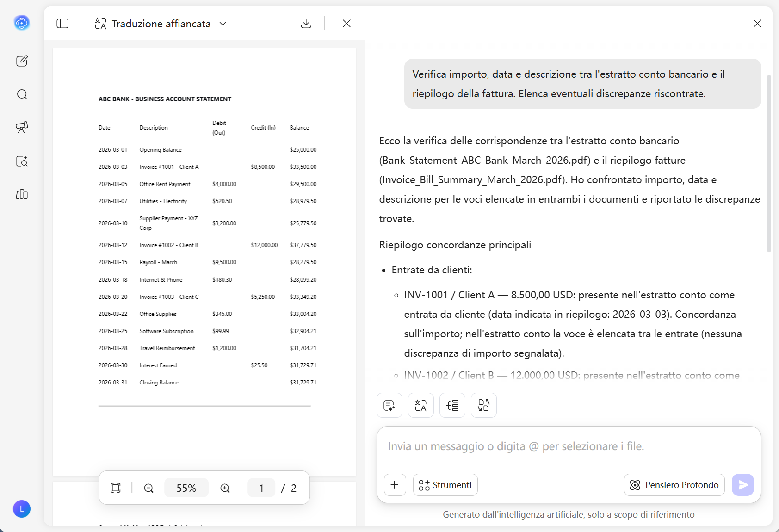
Task: Click the translate icon next to Traduzione affiancata
Action: pyautogui.click(x=100, y=24)
